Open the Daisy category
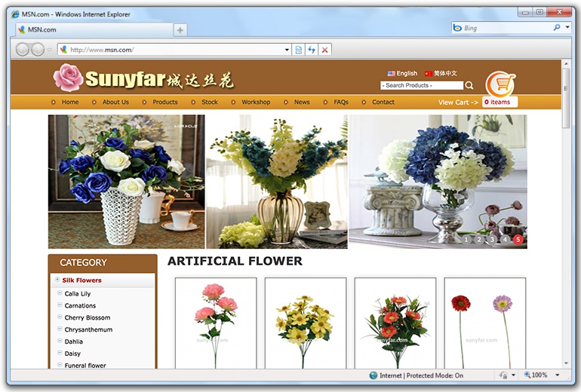581x392 pixels. (x=72, y=354)
